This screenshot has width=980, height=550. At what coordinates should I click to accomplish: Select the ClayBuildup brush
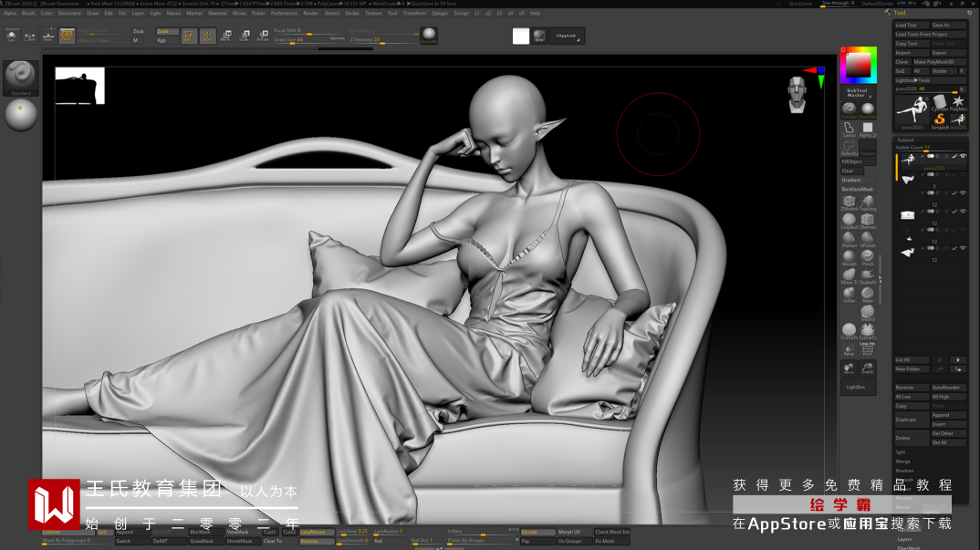(849, 221)
